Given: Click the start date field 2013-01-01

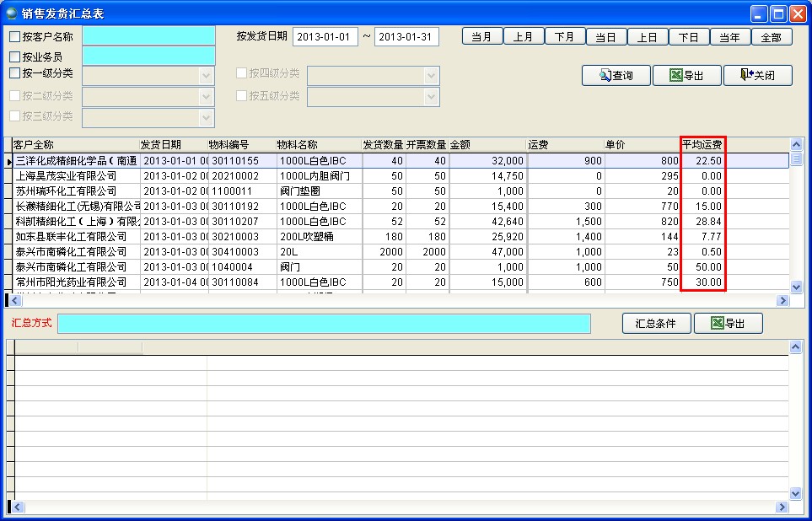Looking at the screenshot, I should [x=325, y=37].
